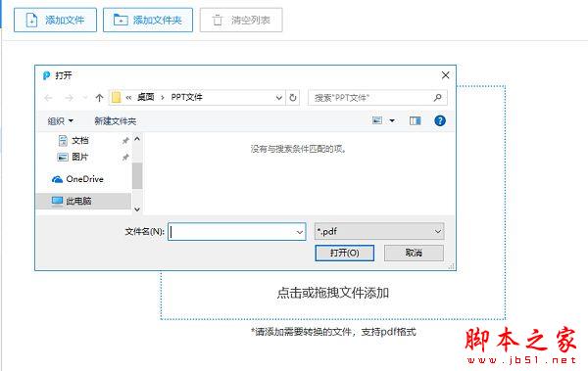Screen dimensions: 588x371
Task: Click the Add File button
Action: [x=55, y=21]
